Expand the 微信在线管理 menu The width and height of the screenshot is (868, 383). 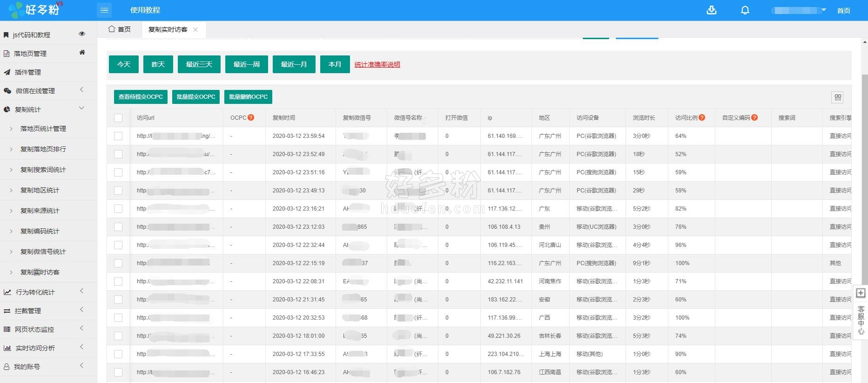click(x=48, y=91)
